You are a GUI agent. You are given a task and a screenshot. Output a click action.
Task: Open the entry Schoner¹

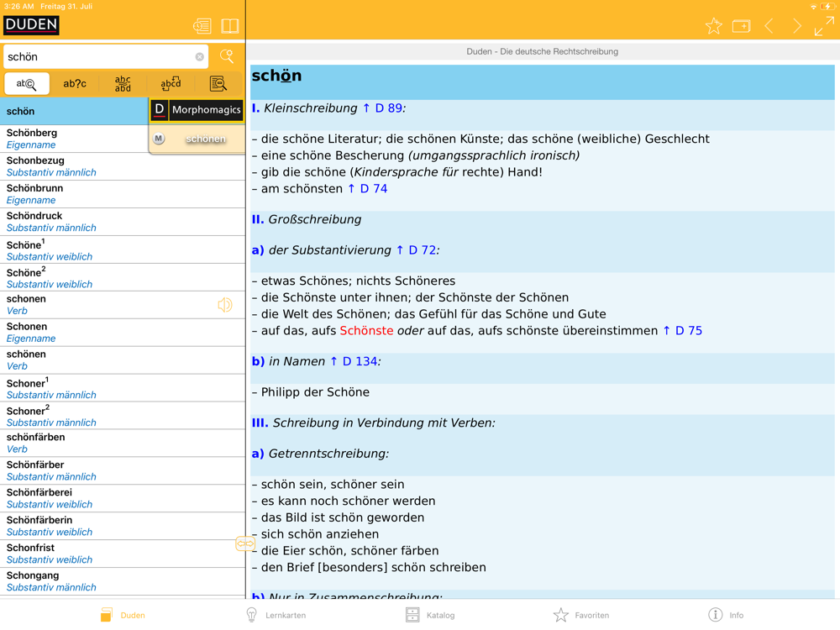tap(123, 388)
